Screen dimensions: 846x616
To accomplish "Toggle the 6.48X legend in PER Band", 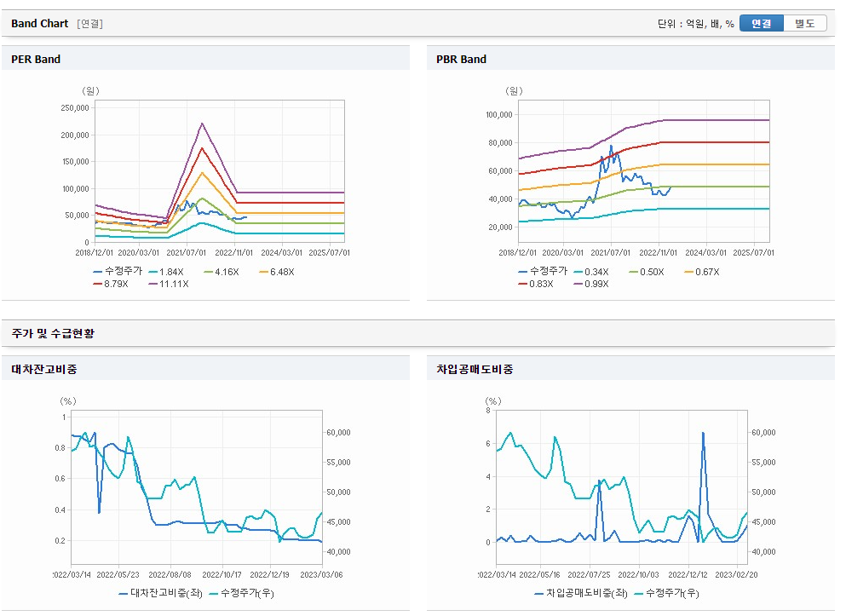I will 277,272.
